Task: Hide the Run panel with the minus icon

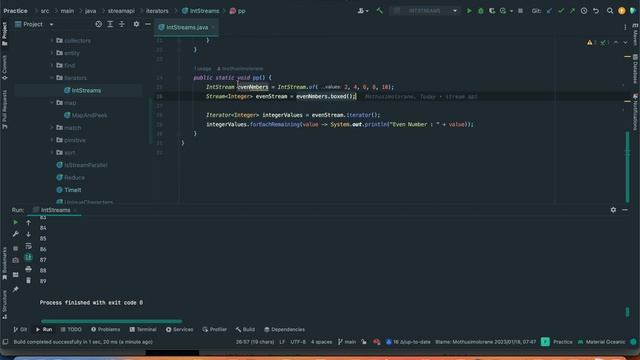Action: pyautogui.click(x=625, y=210)
